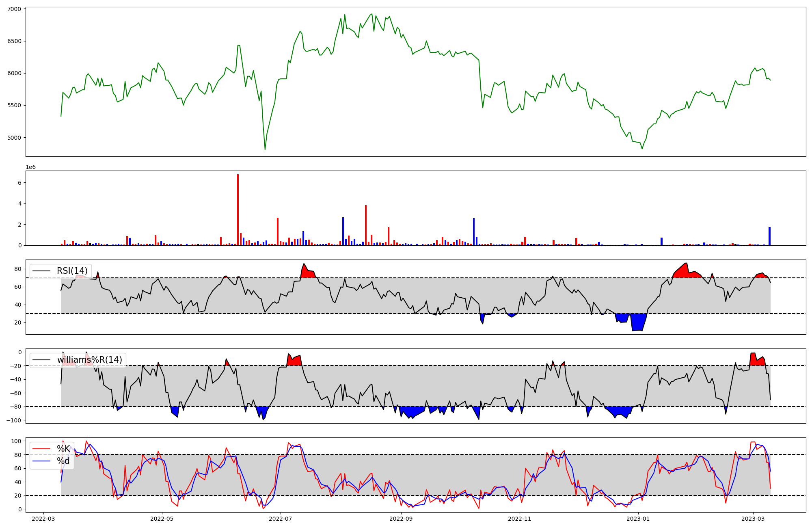Click the 2022-03 date axis label
The image size is (812, 528).
pyautogui.click(x=43, y=519)
